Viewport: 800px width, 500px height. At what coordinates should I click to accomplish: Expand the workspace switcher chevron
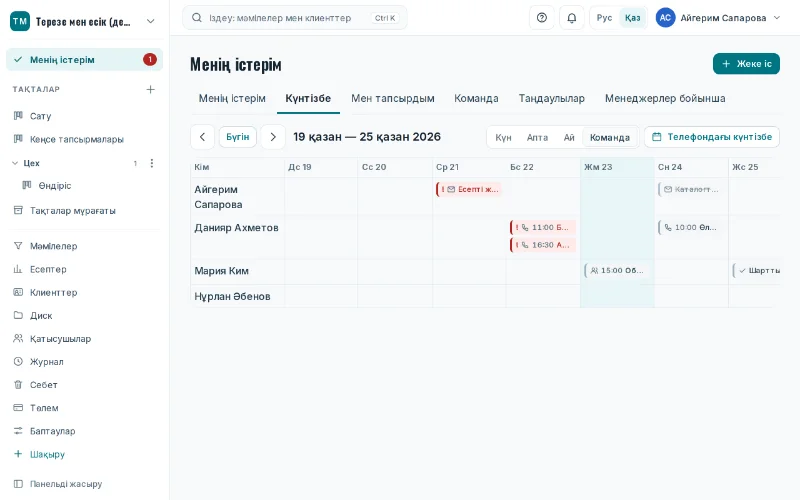pos(151,21)
